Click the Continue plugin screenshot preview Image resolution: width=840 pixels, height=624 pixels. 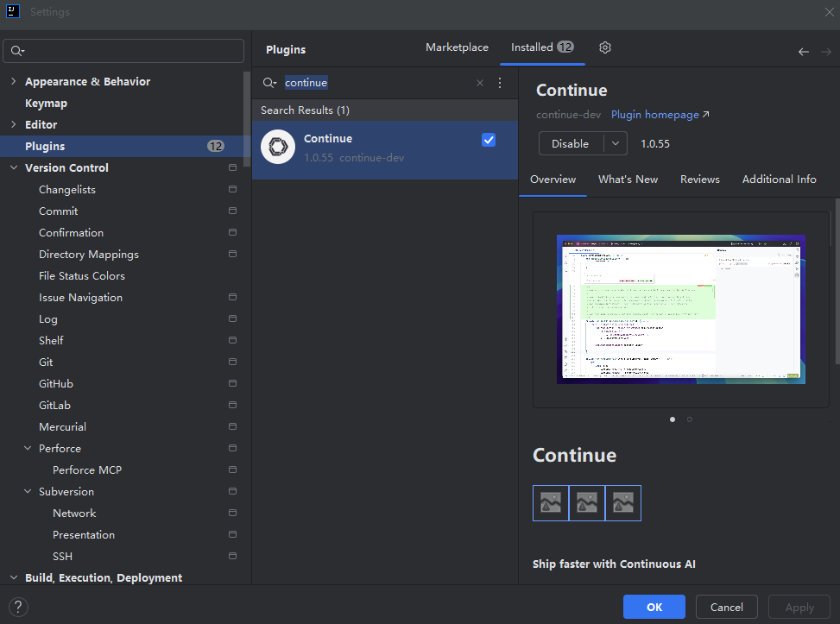click(x=680, y=309)
